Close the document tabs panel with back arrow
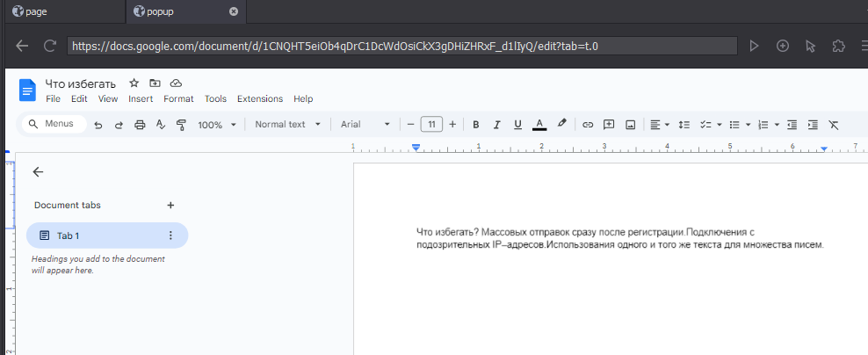 coord(38,171)
